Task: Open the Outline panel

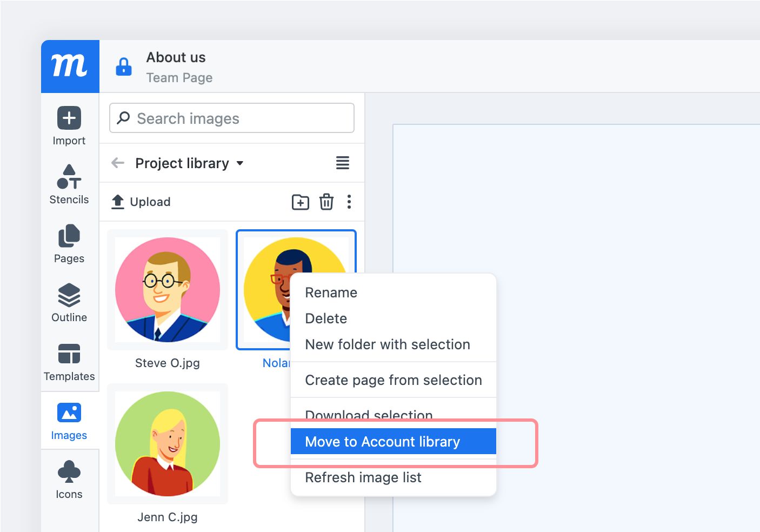Action: (69, 303)
